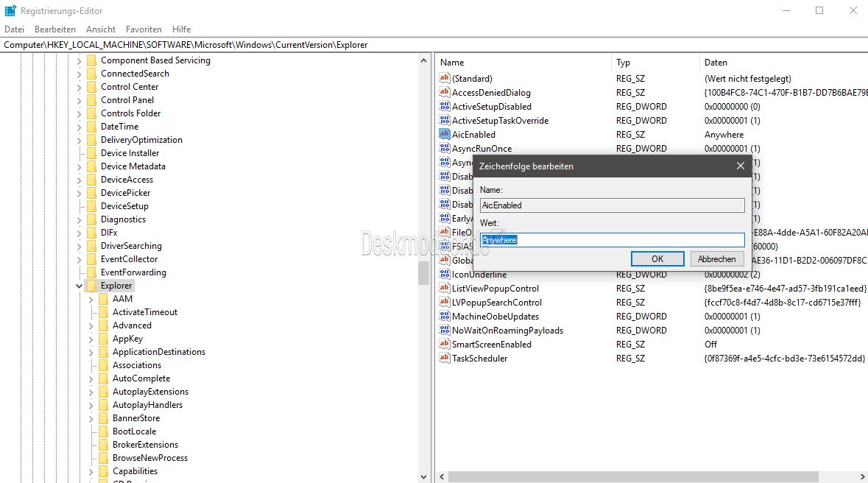Click the Explorer folder icon in tree
This screenshot has height=483, width=868.
(91, 286)
